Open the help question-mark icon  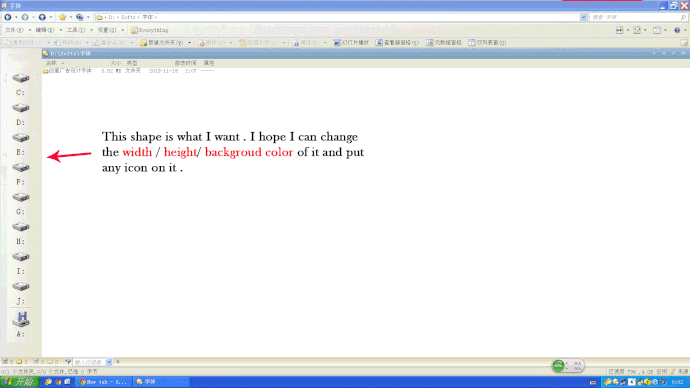pyautogui.click(x=677, y=30)
